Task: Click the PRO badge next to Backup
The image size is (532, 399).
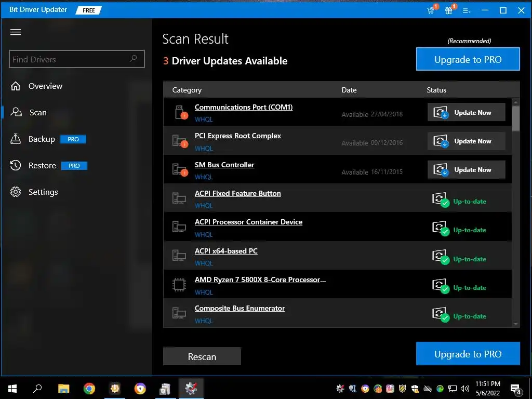Action: (73, 139)
